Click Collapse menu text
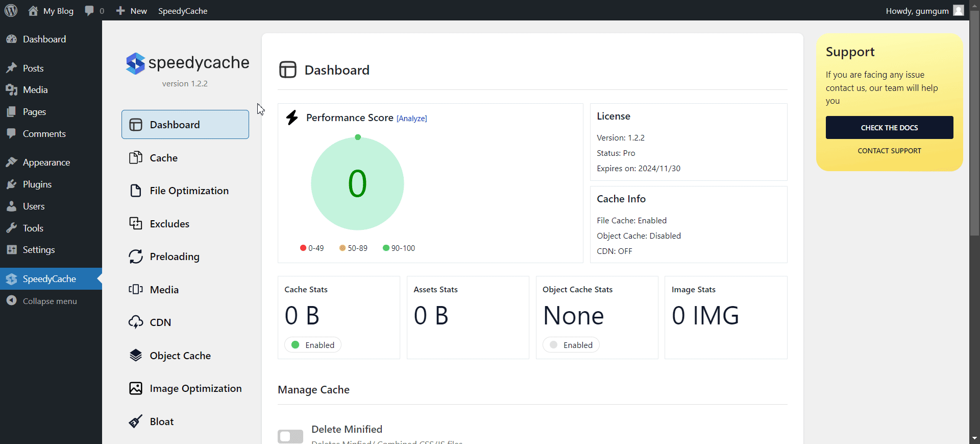980x444 pixels. point(50,301)
